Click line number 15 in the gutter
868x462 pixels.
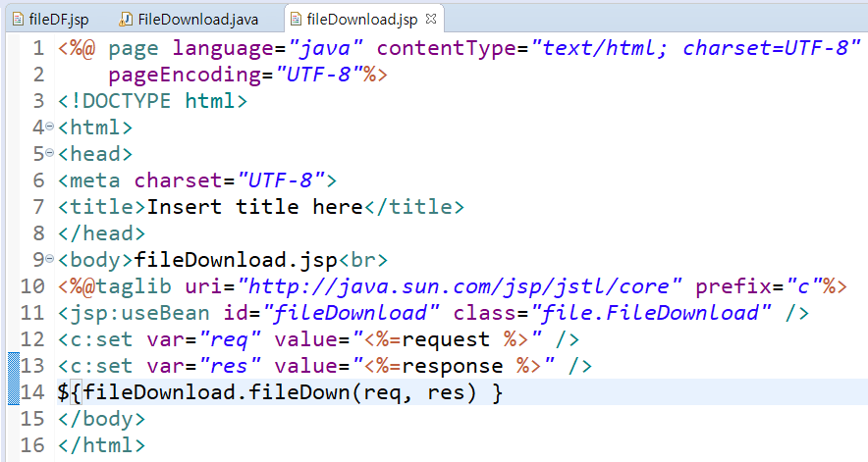(x=32, y=419)
